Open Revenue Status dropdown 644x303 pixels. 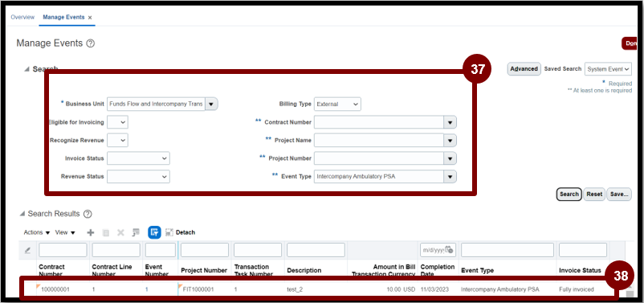[138, 176]
